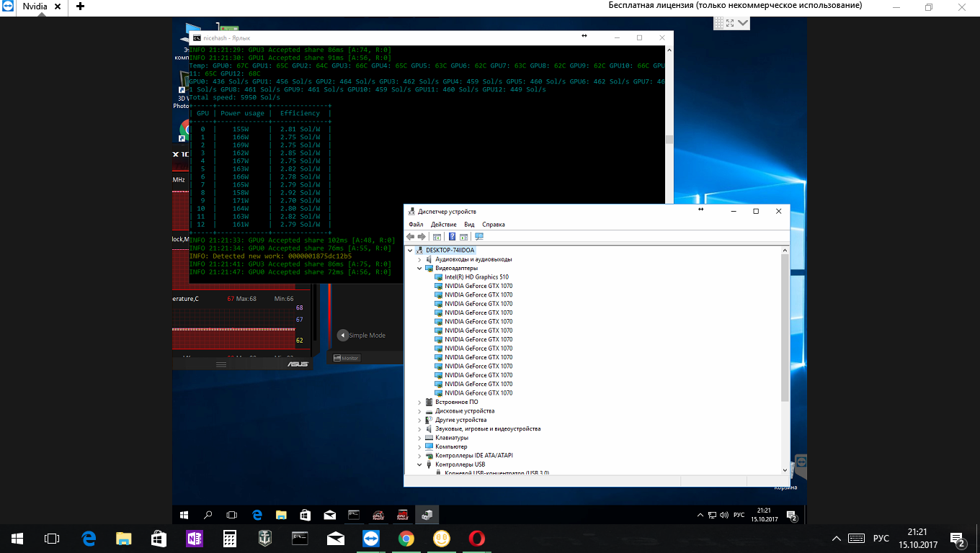
Task: Click the Back arrow in Device Manager toolbar
Action: pos(411,236)
